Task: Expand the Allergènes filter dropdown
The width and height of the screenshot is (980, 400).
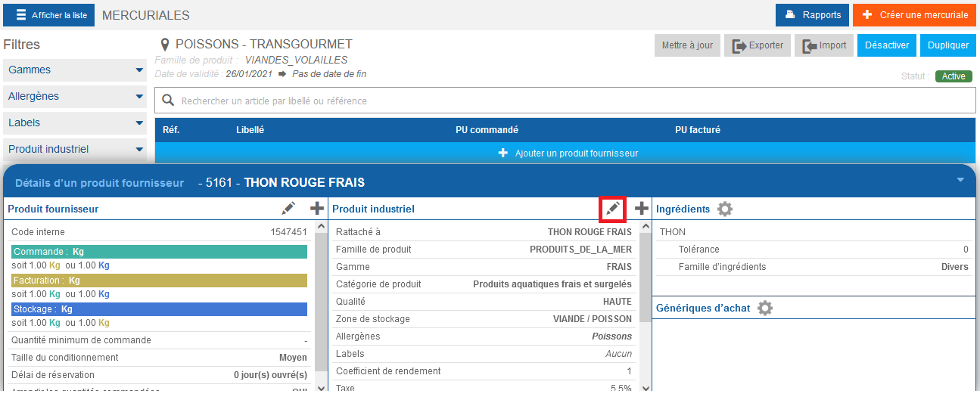Action: tap(75, 97)
